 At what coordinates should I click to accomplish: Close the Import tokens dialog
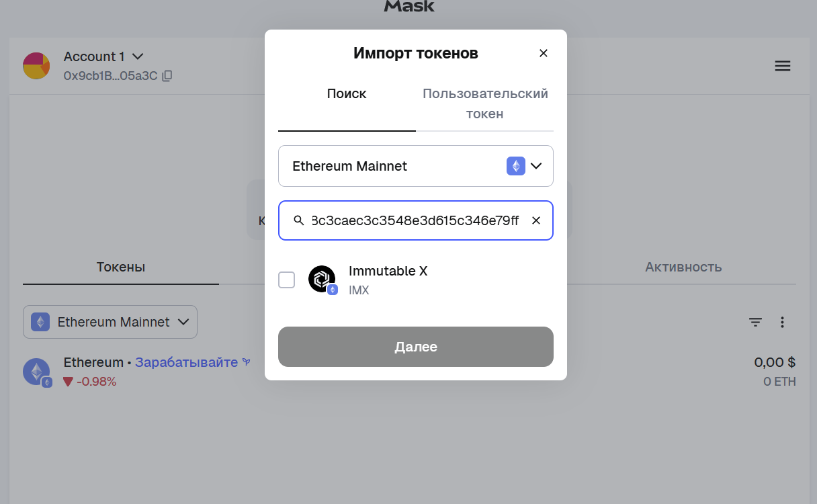tap(544, 53)
